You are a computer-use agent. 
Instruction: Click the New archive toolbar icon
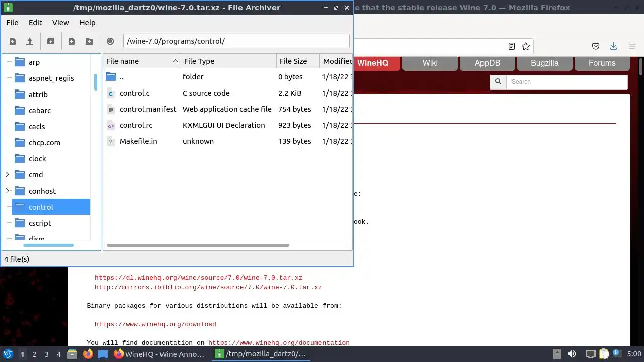13,41
